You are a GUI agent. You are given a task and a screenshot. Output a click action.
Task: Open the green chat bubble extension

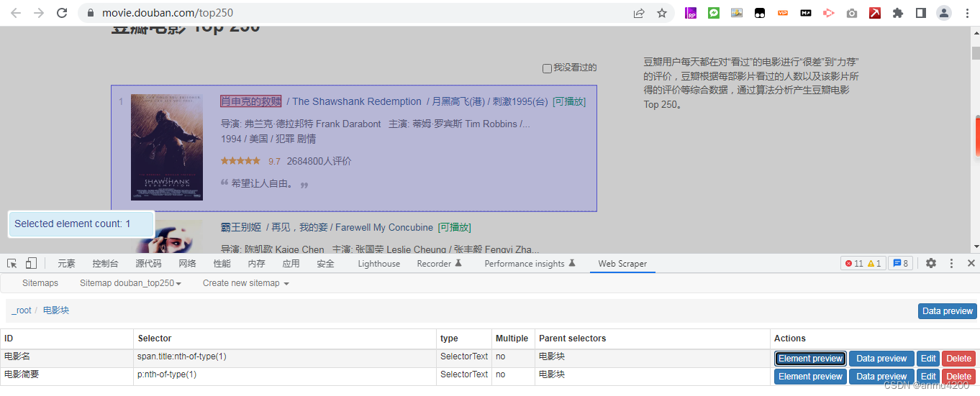[714, 13]
